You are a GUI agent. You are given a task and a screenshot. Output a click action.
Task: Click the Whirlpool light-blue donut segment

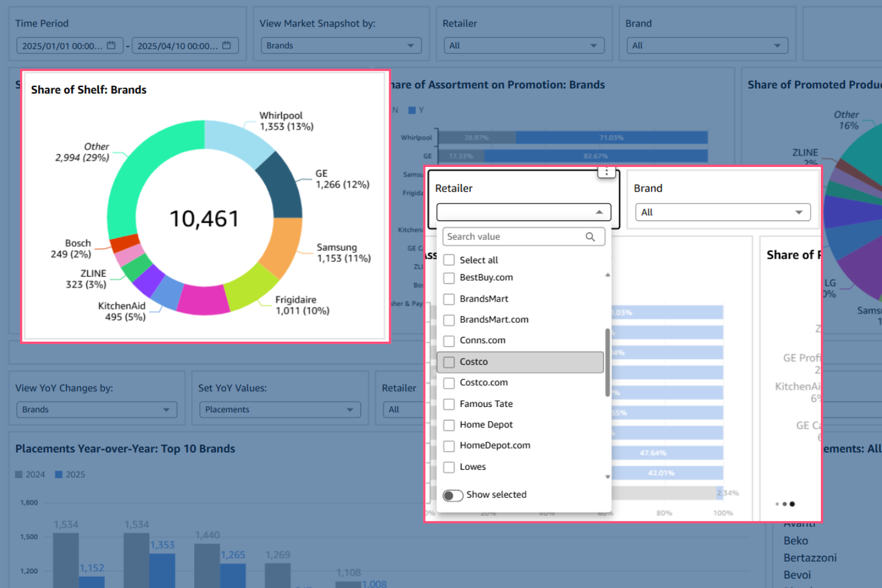236,141
